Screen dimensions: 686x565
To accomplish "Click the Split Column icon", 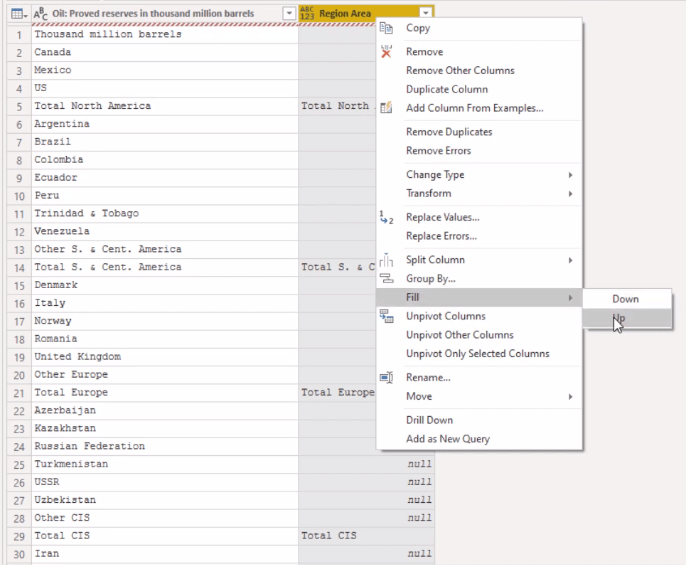I will pos(386,260).
